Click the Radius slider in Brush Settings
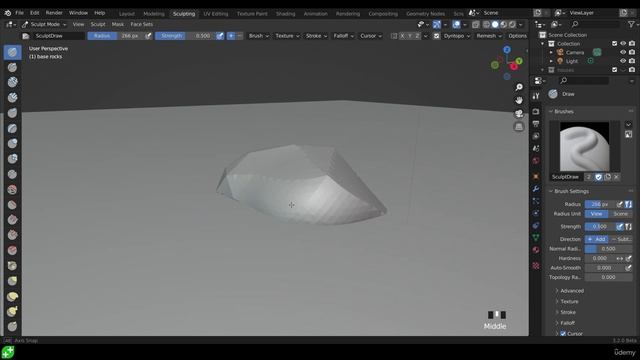 (599, 204)
